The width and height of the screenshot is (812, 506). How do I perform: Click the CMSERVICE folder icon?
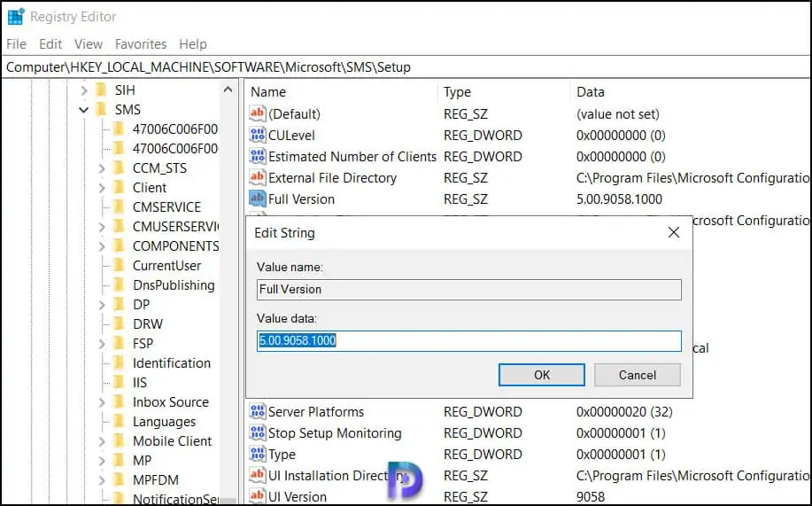pos(120,206)
